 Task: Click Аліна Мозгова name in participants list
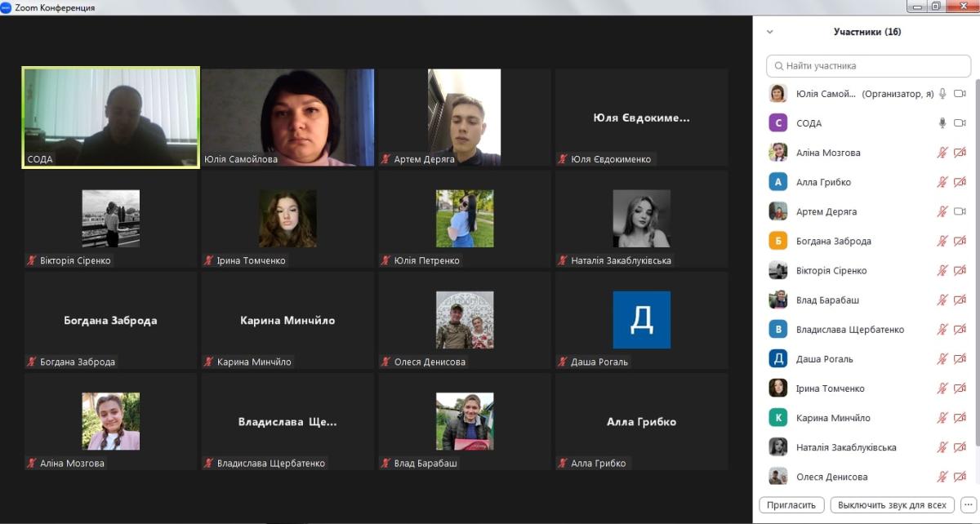(828, 153)
